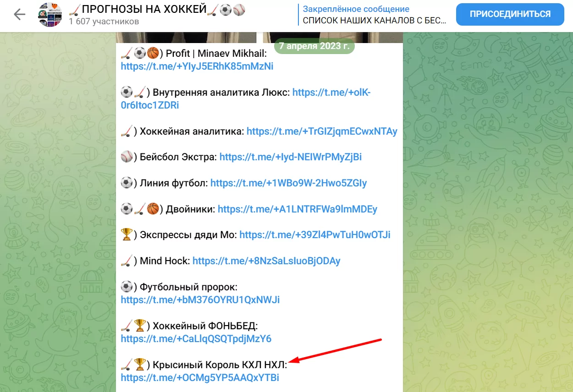Click the 1 607 участников member count
The width and height of the screenshot is (573, 392).
tap(104, 22)
